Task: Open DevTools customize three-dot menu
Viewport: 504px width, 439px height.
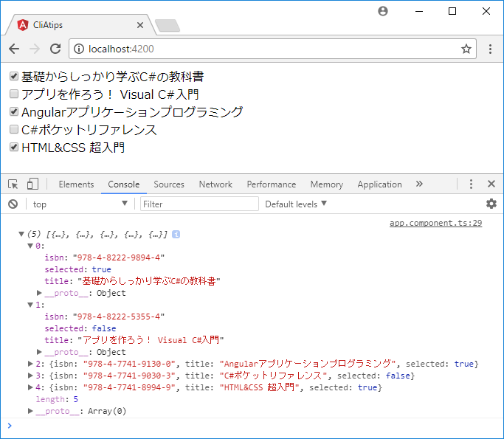Action: tap(471, 184)
